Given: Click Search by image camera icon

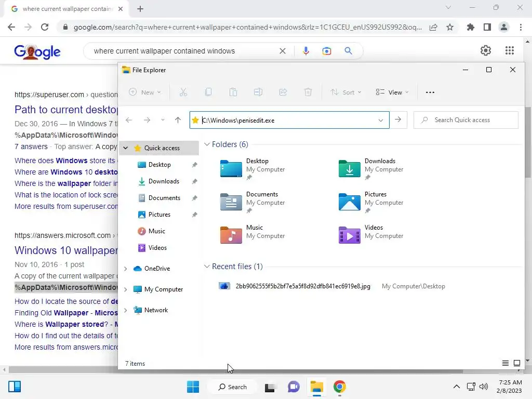Looking at the screenshot, I should coord(327,51).
